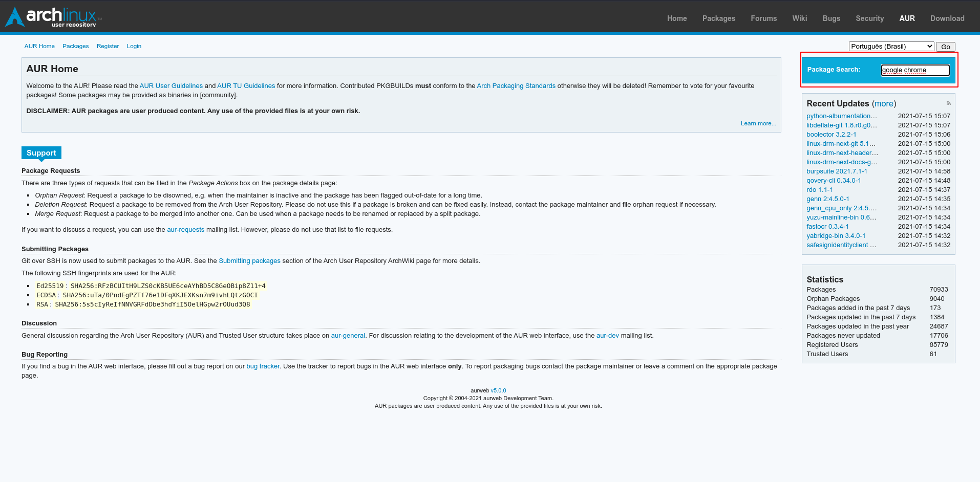Click the Arch Linux logo

51,17
